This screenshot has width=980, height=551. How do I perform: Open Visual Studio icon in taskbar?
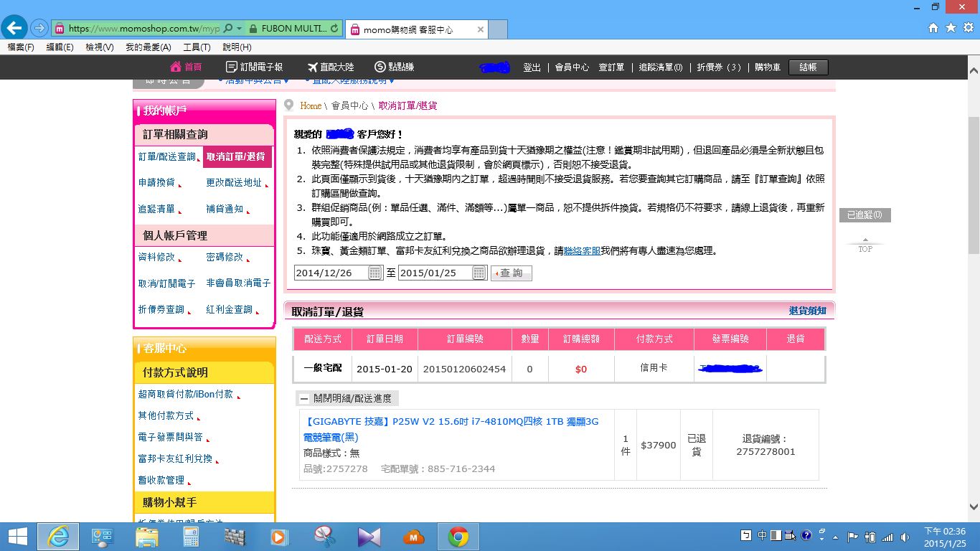pyautogui.click(x=369, y=537)
